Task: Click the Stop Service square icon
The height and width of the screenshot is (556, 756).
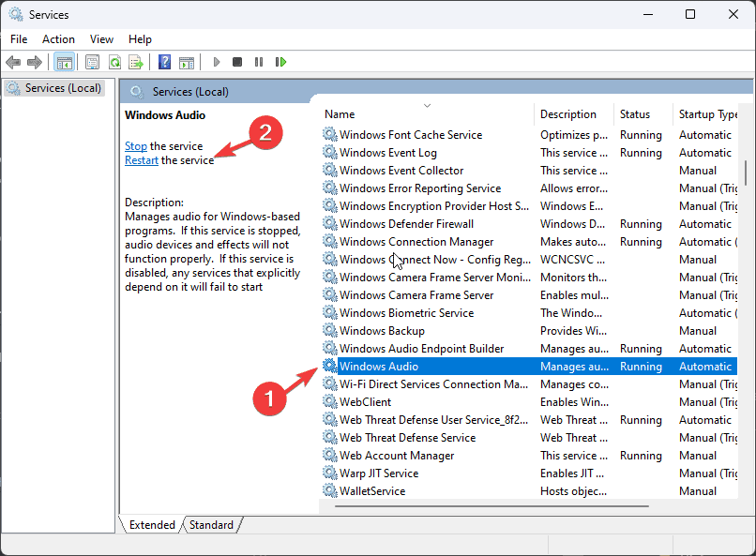Action: point(237,62)
